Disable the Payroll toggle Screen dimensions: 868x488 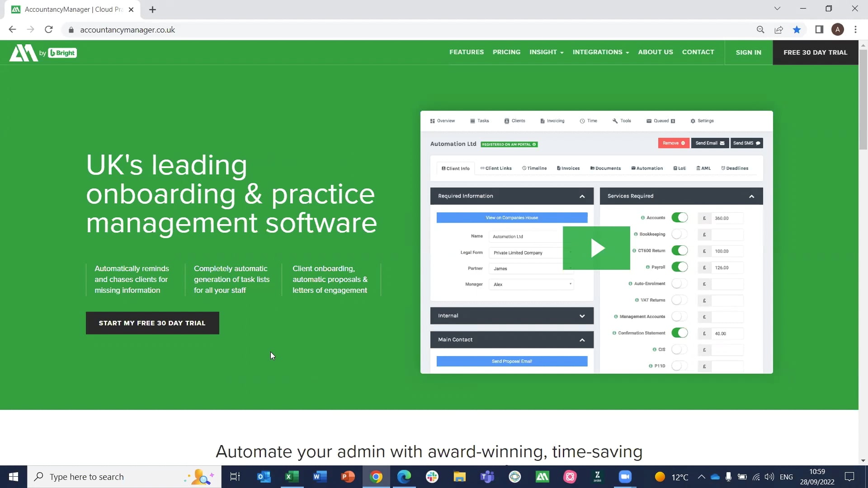[680, 267]
